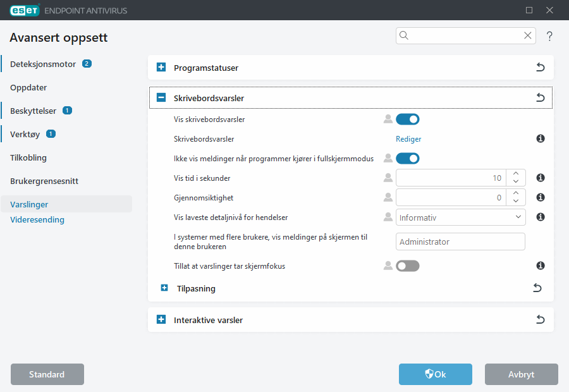The height and width of the screenshot is (392, 569).
Task: Click user icon beside Vis laveste detaljnivå
Action: tap(388, 217)
